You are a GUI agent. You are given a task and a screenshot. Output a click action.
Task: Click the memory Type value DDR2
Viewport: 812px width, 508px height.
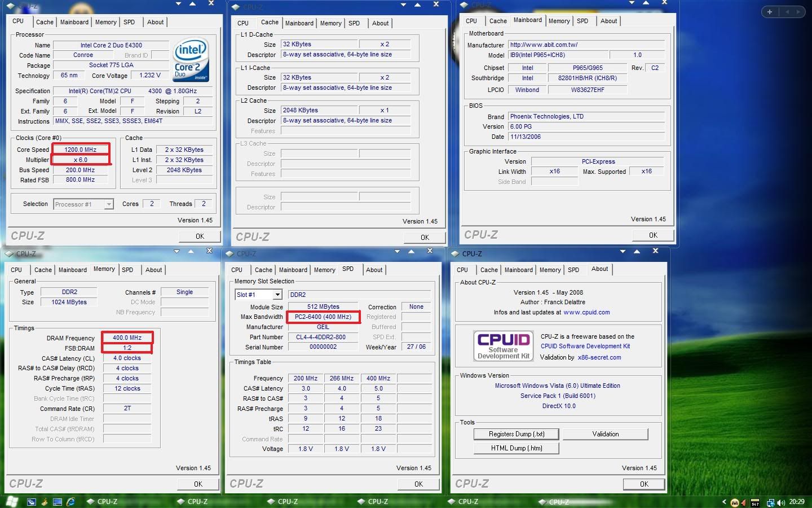[x=69, y=292]
